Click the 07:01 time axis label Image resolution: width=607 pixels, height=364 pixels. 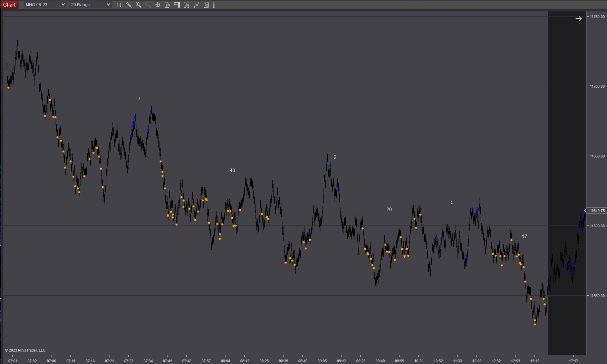pyautogui.click(x=13, y=361)
